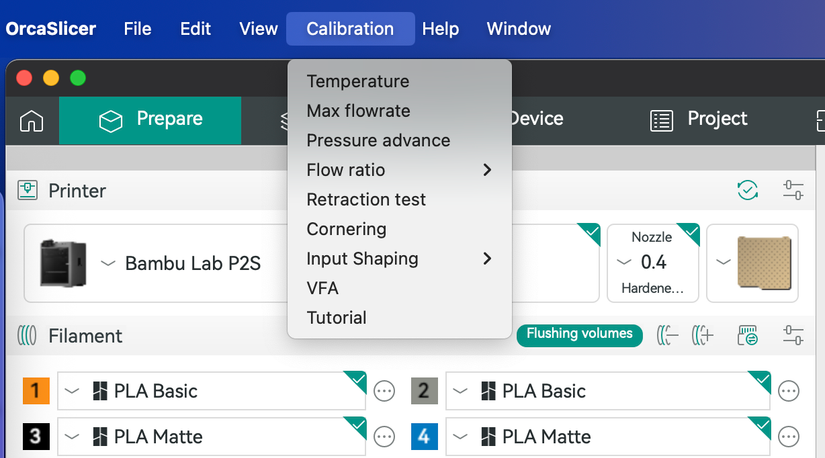The height and width of the screenshot is (458, 825).
Task: Switch to the Project tab
Action: 699,120
